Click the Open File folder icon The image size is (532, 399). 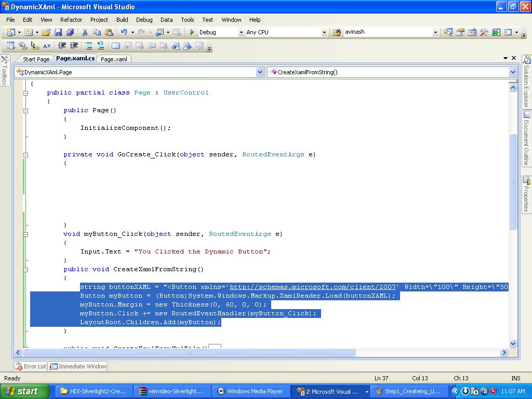(x=46, y=32)
